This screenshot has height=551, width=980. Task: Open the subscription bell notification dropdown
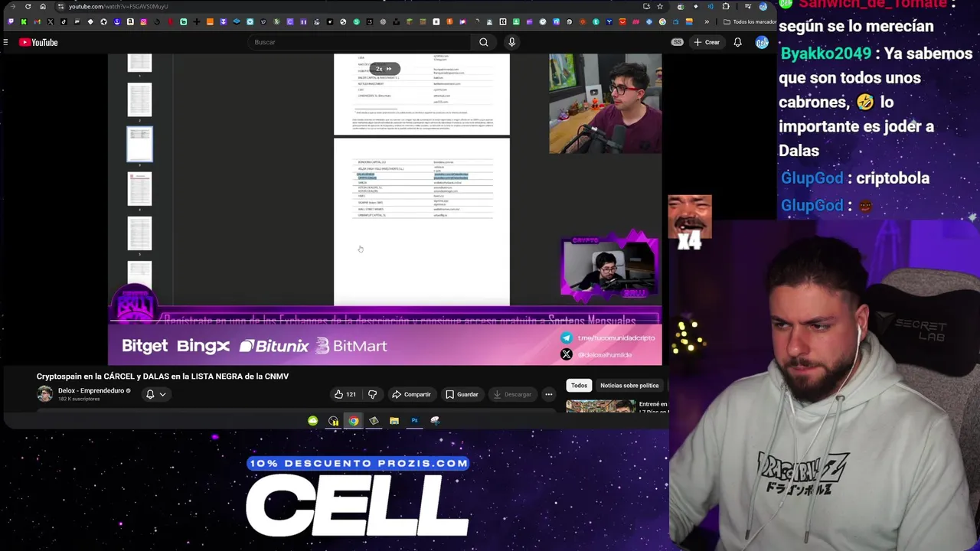[155, 394]
